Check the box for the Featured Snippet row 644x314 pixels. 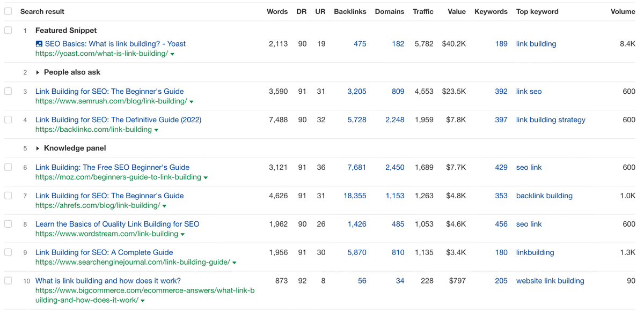[x=8, y=31]
